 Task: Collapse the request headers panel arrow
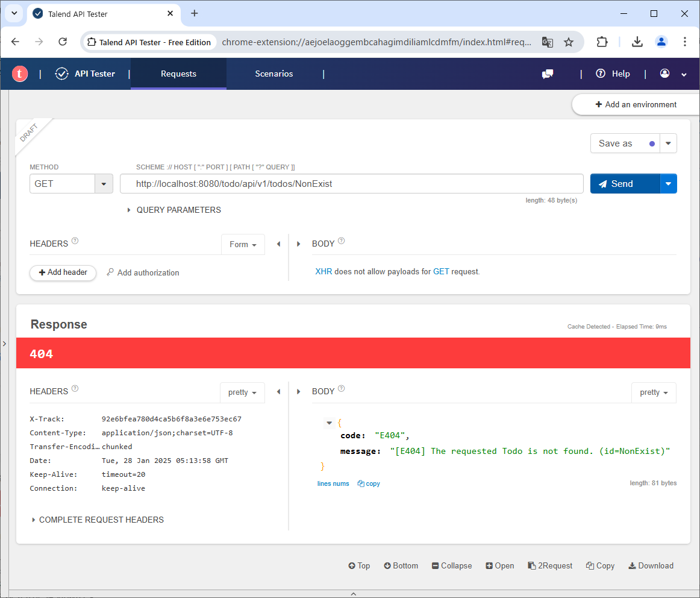(278, 244)
